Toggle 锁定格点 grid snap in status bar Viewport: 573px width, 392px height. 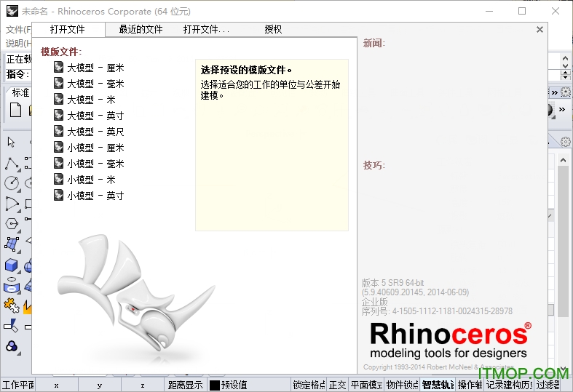309,385
